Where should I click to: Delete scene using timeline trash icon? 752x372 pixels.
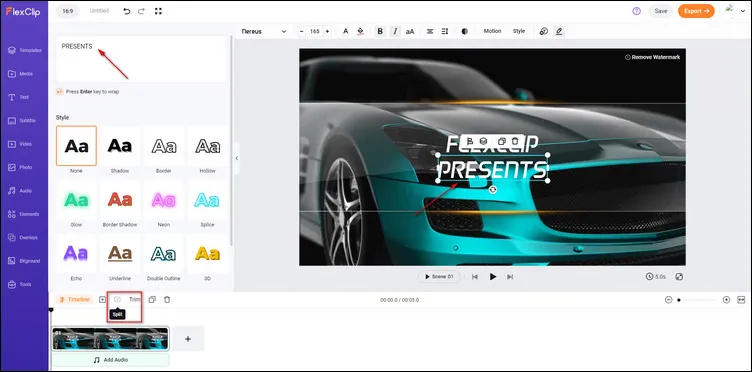pyautogui.click(x=167, y=300)
